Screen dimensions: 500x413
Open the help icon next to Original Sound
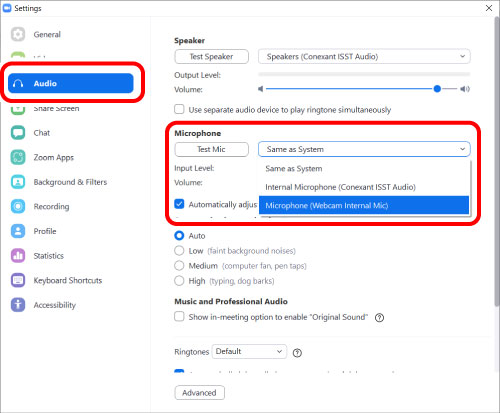[x=379, y=318]
